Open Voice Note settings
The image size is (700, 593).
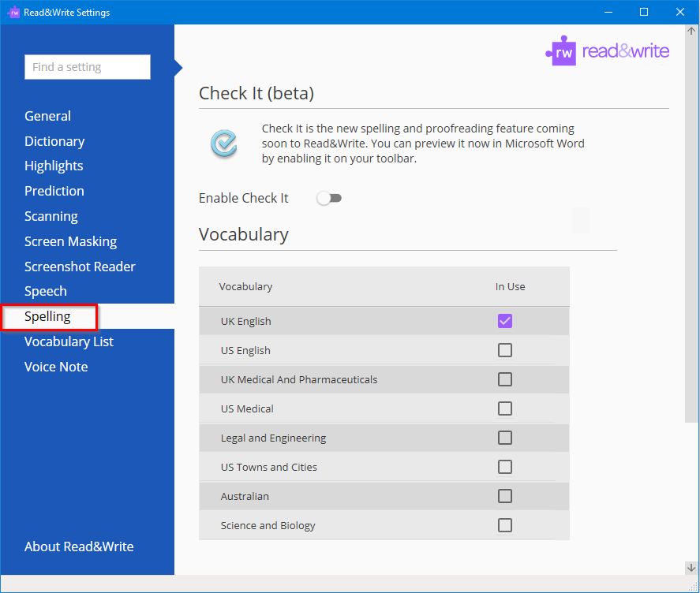(x=56, y=367)
